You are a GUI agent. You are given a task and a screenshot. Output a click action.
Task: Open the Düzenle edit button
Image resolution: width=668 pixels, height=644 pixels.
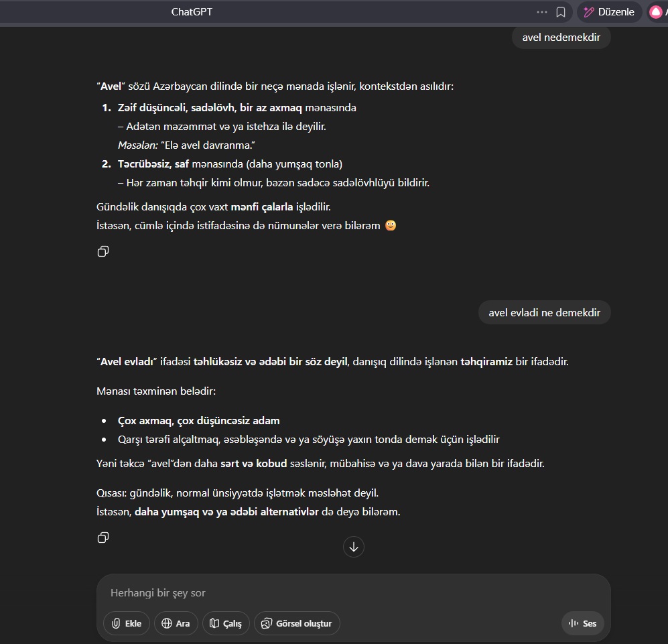[609, 12]
